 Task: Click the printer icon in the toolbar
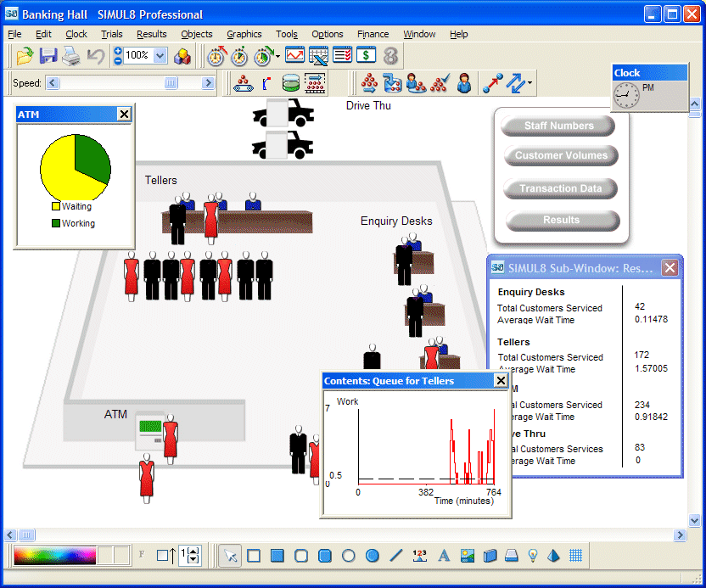click(71, 56)
